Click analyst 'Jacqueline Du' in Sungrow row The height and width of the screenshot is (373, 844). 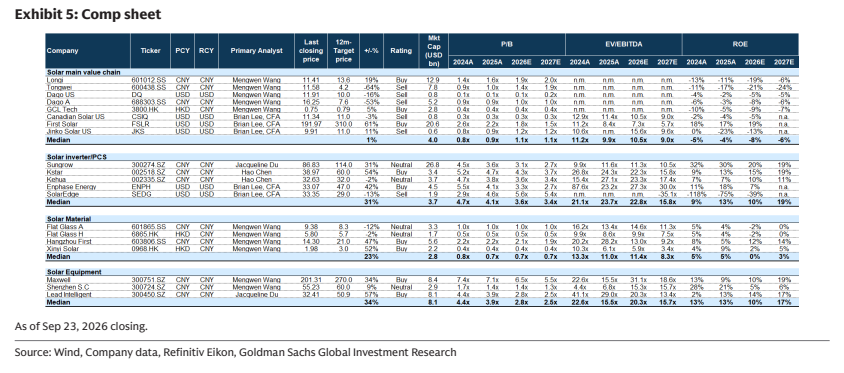click(x=256, y=165)
